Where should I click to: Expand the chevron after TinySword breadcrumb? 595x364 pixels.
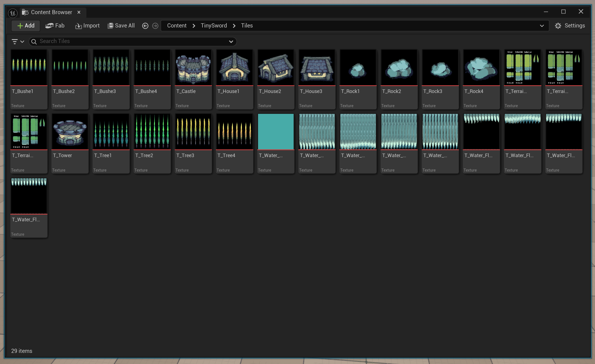[234, 26]
